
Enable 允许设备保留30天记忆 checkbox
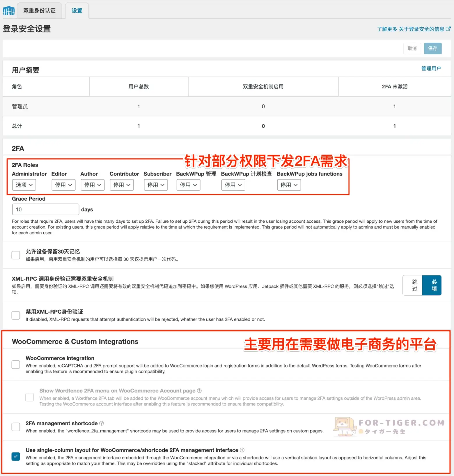pos(16,255)
